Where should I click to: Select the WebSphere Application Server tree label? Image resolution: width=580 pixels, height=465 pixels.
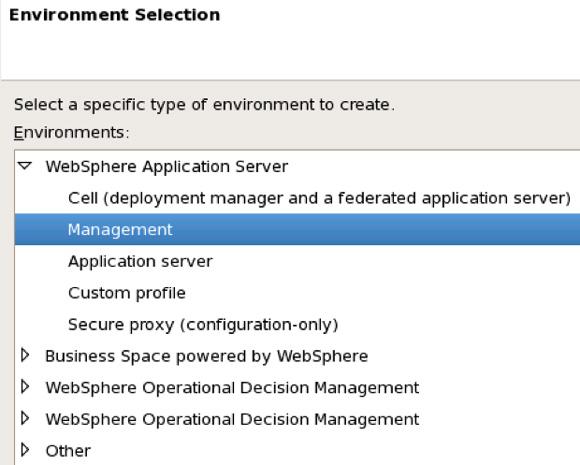pyautogui.click(x=166, y=166)
